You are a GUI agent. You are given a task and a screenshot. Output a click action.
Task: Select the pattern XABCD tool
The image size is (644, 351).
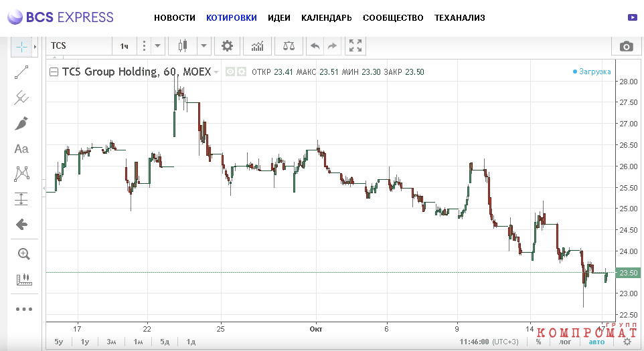click(x=21, y=174)
